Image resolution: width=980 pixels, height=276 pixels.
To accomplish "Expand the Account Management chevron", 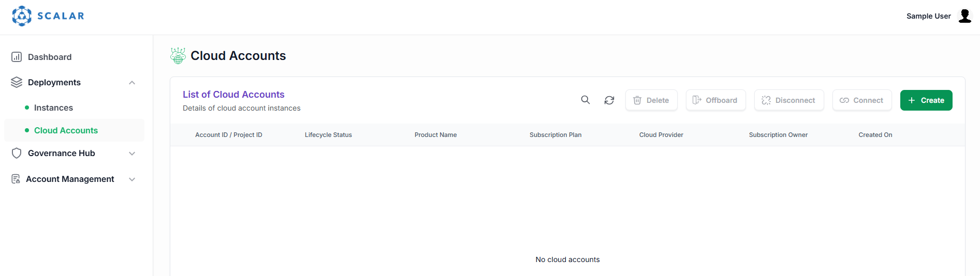I will click(x=132, y=179).
